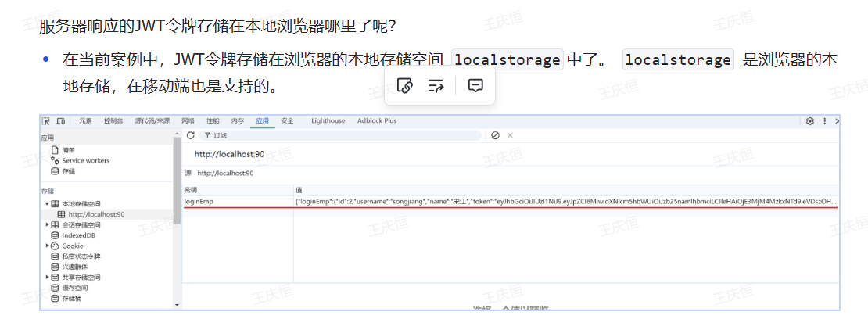This screenshot has height=319, width=868.
Task: Click the 过滤 filter input field
Action: 344,135
